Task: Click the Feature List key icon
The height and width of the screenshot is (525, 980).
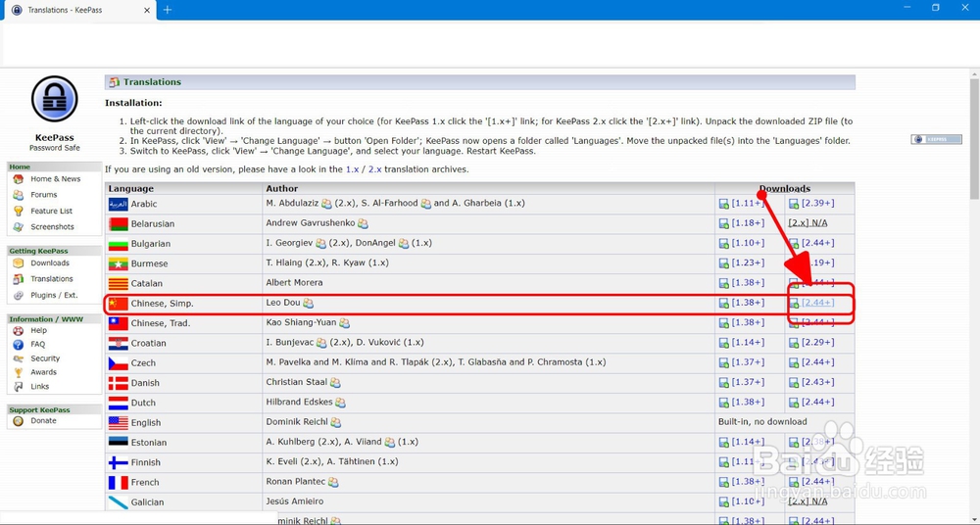Action: pos(18,211)
